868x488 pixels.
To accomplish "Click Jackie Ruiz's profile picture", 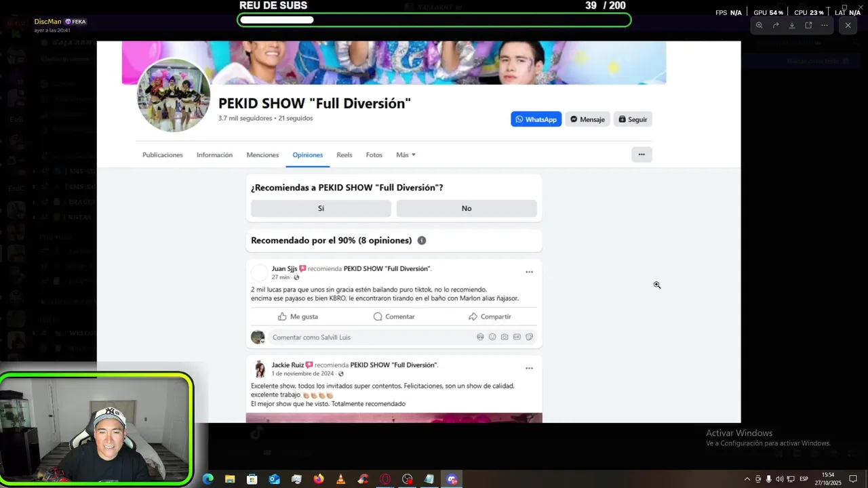I will click(x=260, y=369).
